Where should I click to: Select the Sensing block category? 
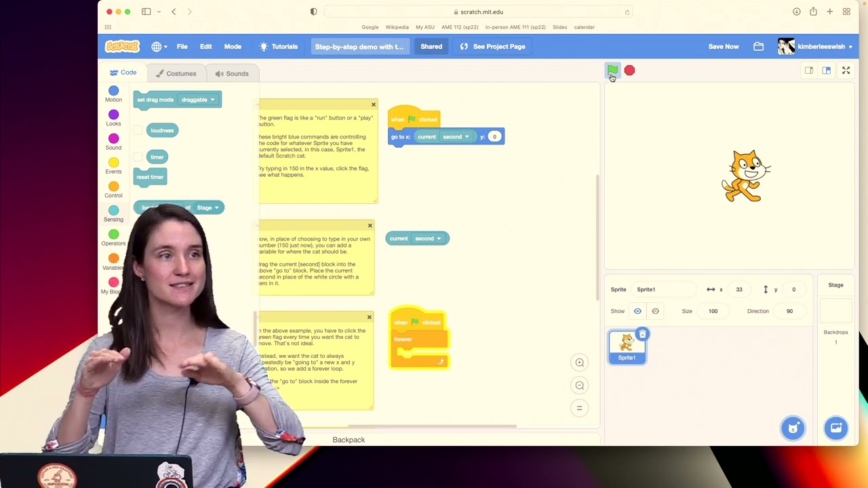(x=113, y=214)
